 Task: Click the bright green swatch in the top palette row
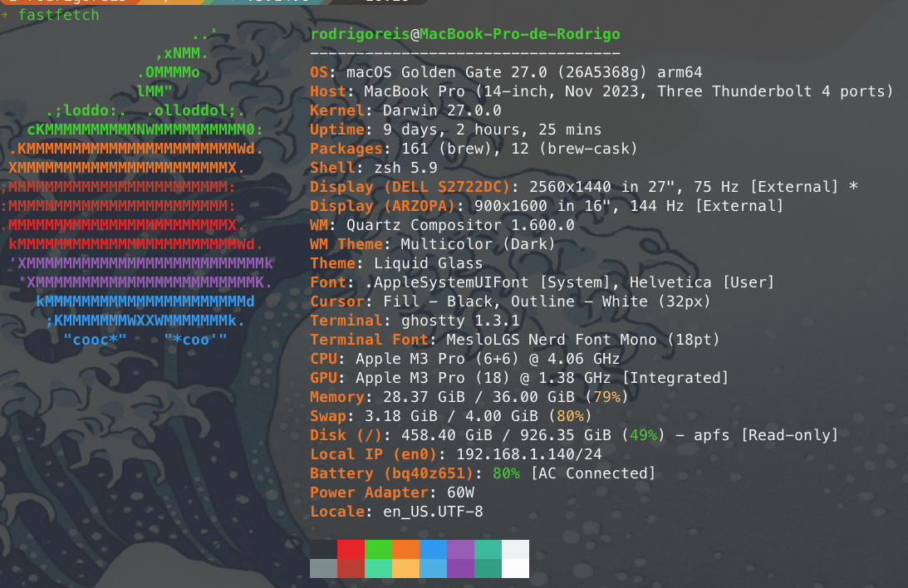click(378, 549)
